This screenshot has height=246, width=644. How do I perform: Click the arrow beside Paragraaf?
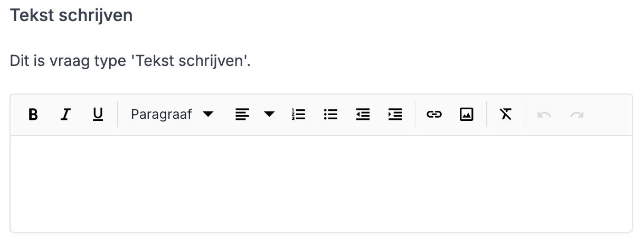point(209,114)
